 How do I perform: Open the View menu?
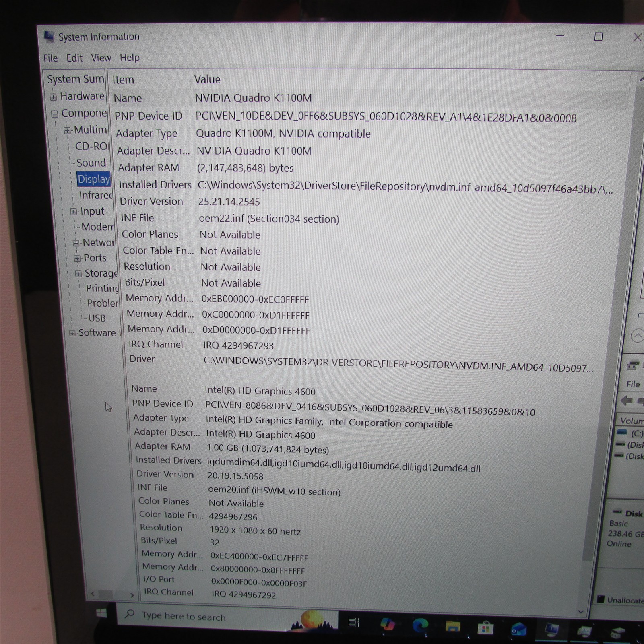[101, 58]
